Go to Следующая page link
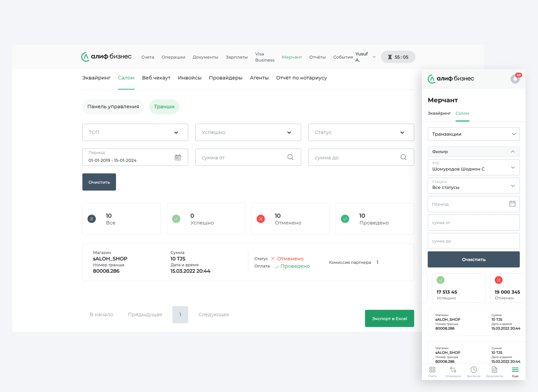 click(x=213, y=315)
